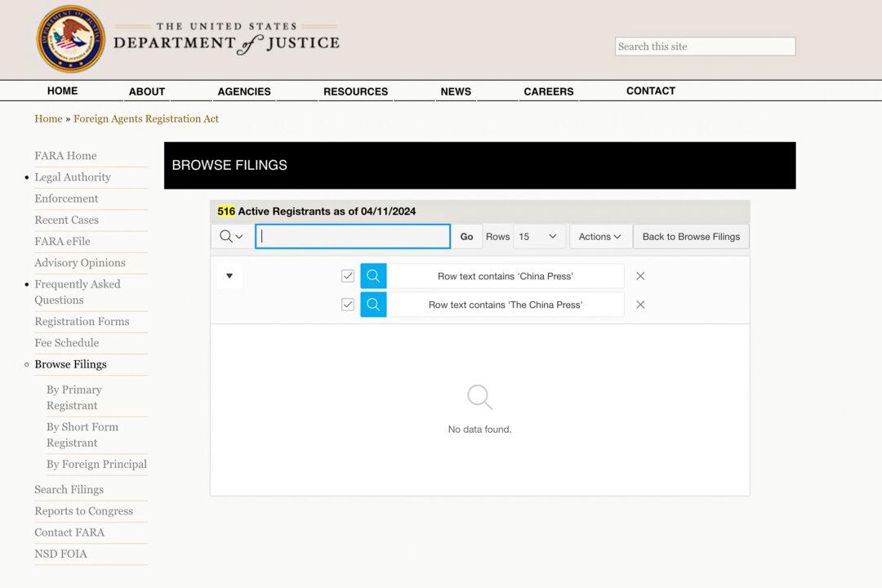Click the Department of Justice seal logo
The width and height of the screenshot is (882, 588).
pos(70,38)
